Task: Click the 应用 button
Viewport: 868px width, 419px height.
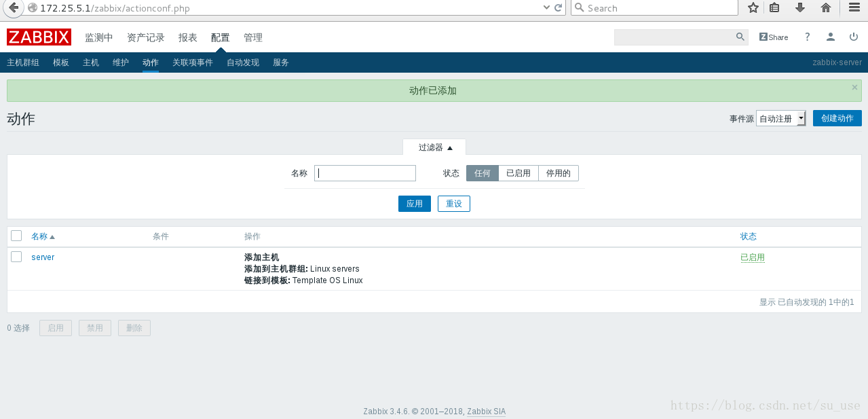Action: click(415, 204)
